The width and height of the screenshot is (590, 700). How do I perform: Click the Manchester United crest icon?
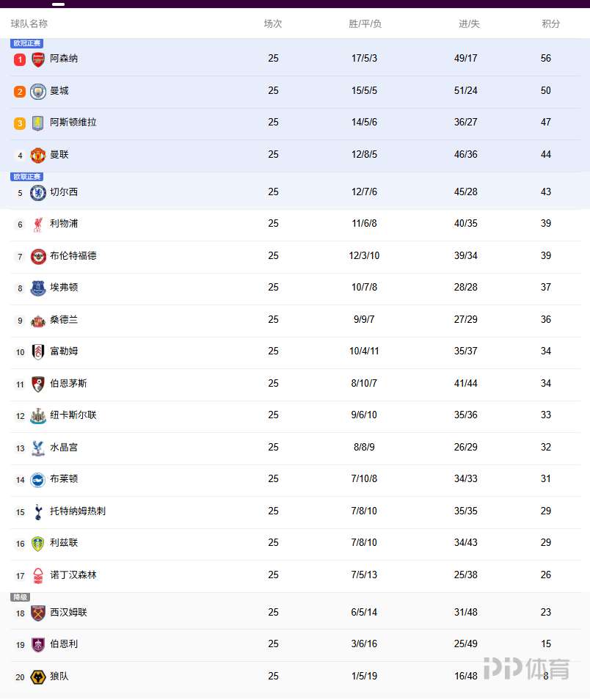38,156
